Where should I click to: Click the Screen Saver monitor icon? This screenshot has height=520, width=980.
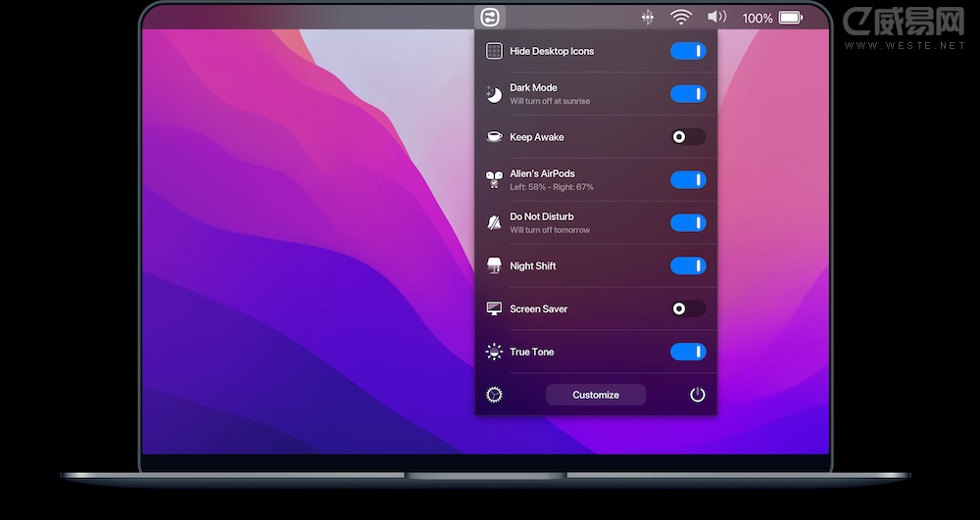[x=495, y=309]
